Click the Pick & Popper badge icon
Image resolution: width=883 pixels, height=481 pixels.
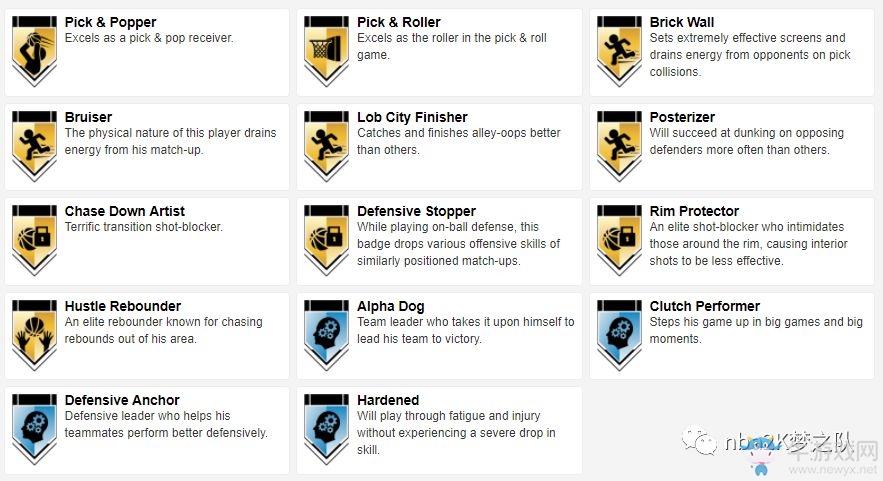coord(34,51)
